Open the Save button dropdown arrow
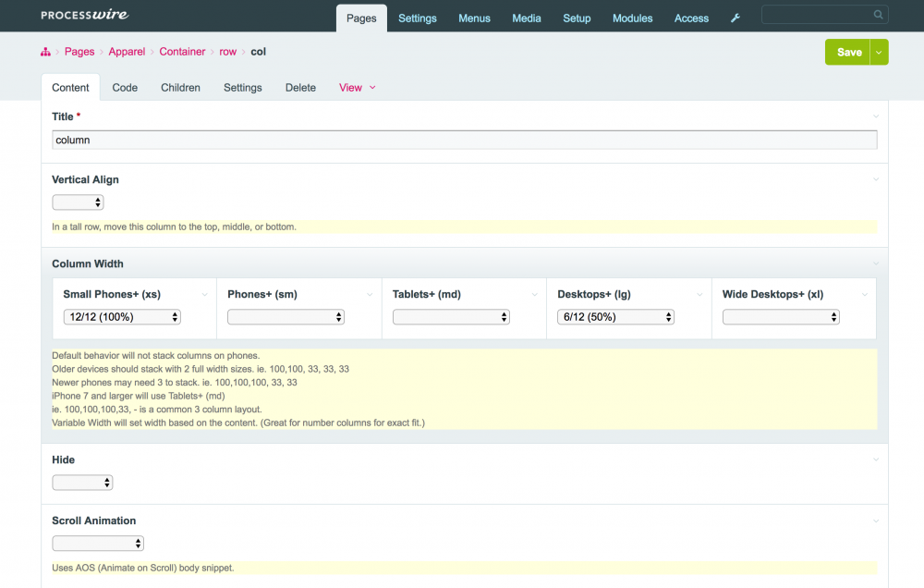This screenshot has width=924, height=588. coord(879,53)
